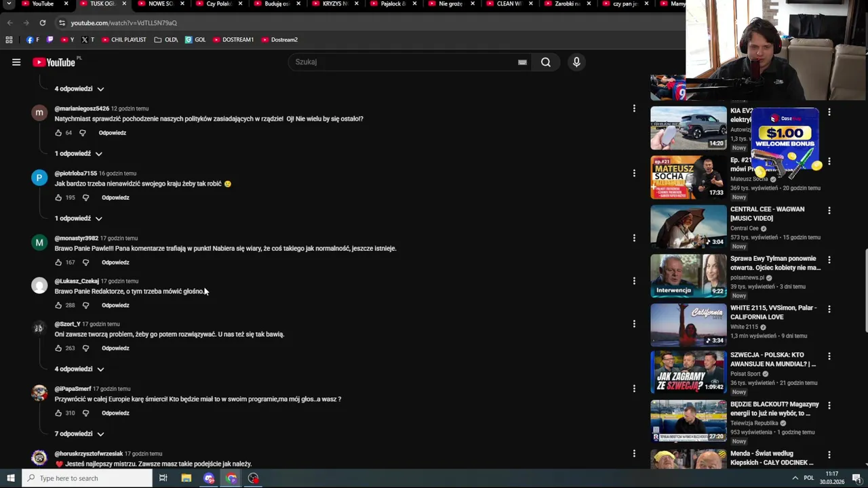
Task: Open CENTRAL CEE - WAGWAN video thumbnail
Action: (x=688, y=226)
